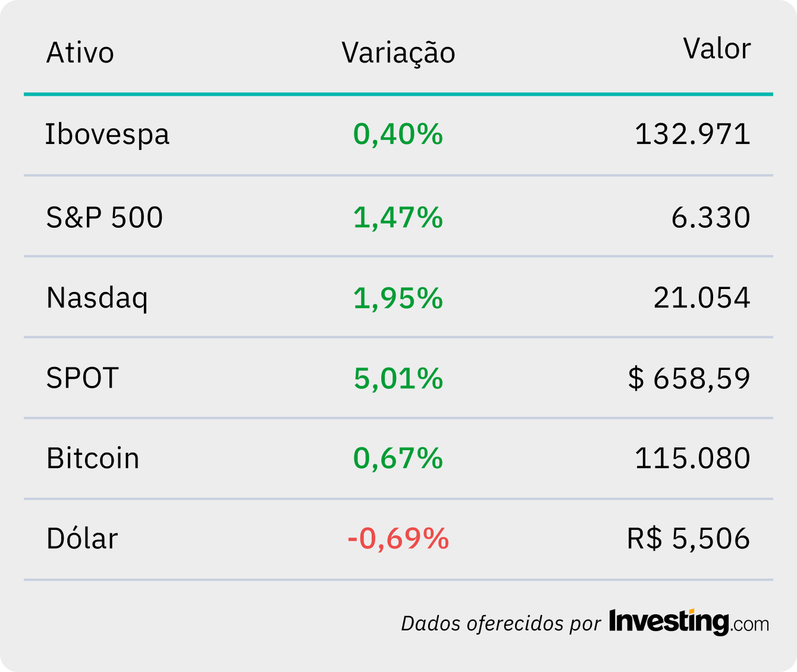Screen dimensions: 797x672
Task: Click the Nasdaq asset name
Action: coord(97,297)
